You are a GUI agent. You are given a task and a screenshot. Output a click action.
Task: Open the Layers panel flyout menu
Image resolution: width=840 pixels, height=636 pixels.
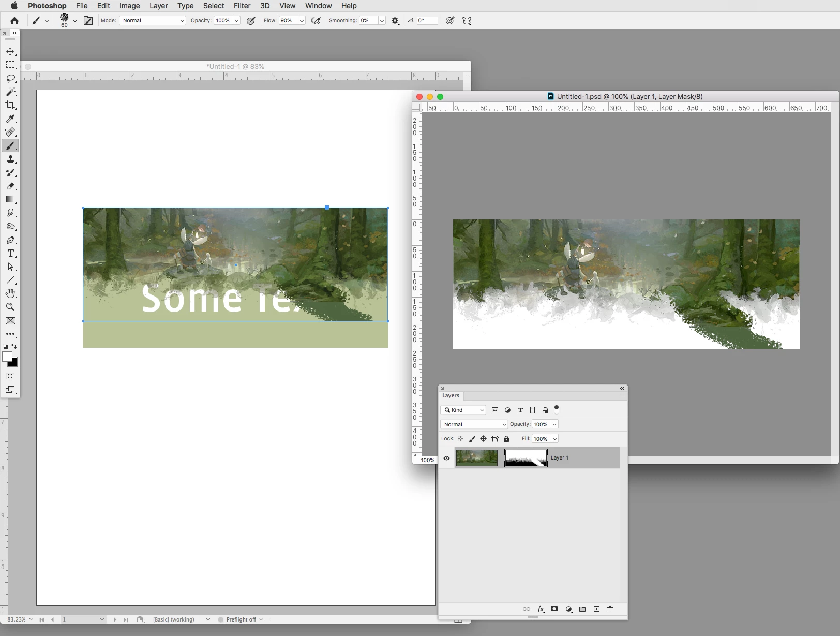coord(622,396)
